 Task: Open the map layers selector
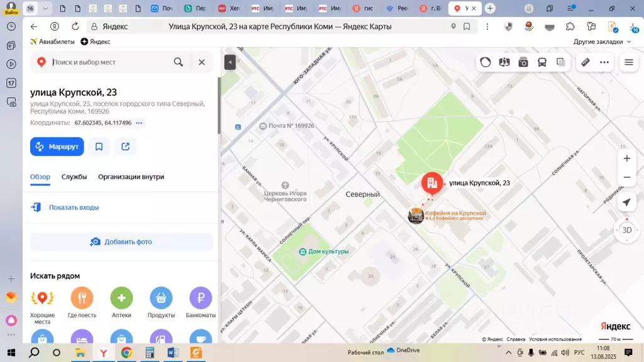[x=561, y=62]
